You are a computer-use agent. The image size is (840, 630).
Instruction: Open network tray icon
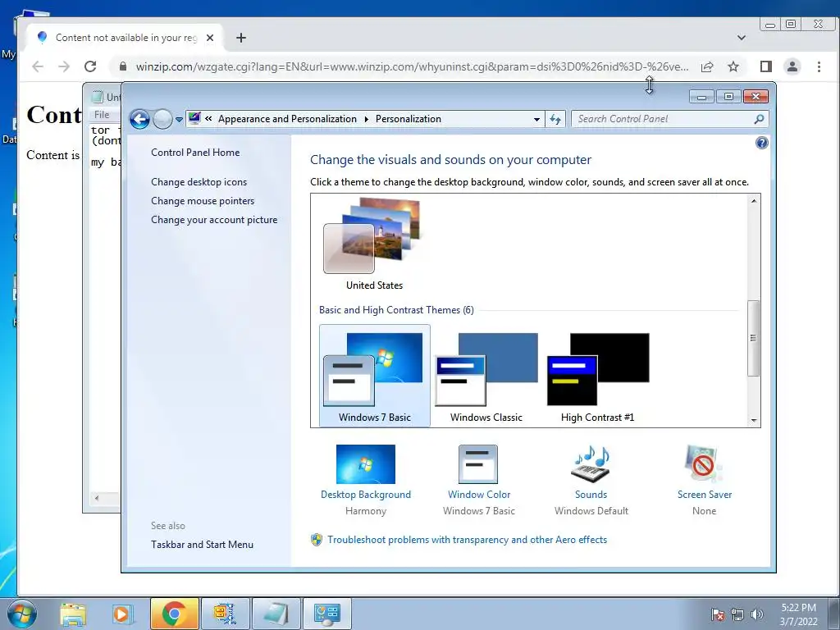pos(737,614)
